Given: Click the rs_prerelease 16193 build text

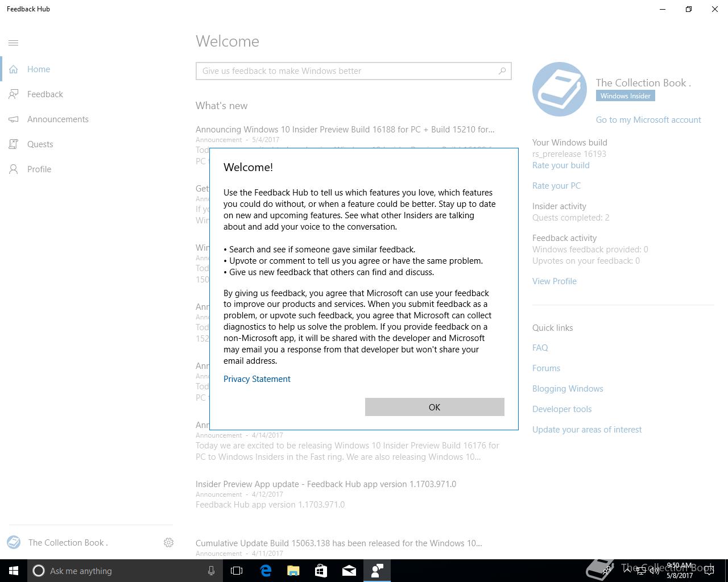Looking at the screenshot, I should pyautogui.click(x=569, y=154).
